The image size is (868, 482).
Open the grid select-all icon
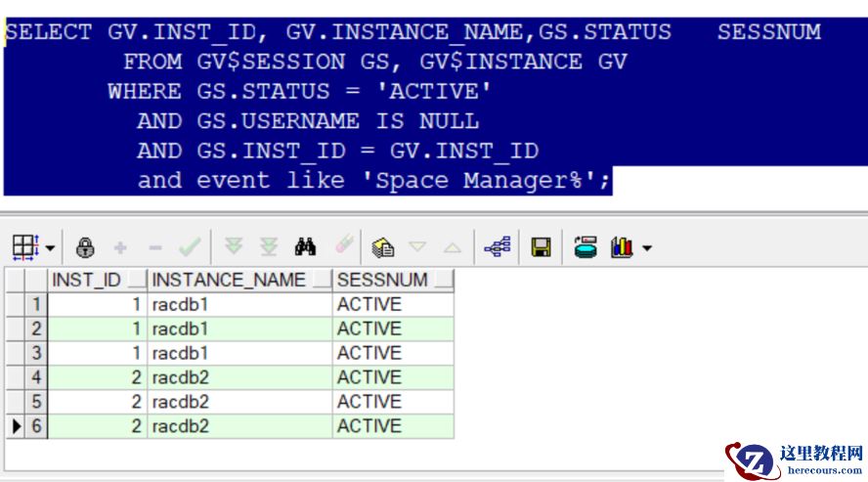(25, 247)
